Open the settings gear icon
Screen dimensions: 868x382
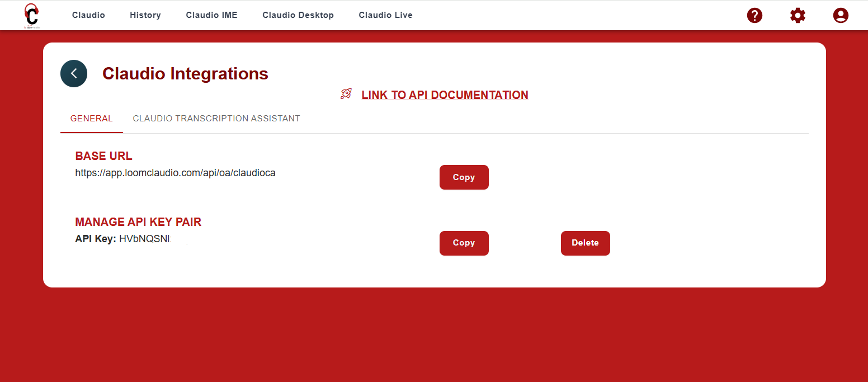point(798,15)
